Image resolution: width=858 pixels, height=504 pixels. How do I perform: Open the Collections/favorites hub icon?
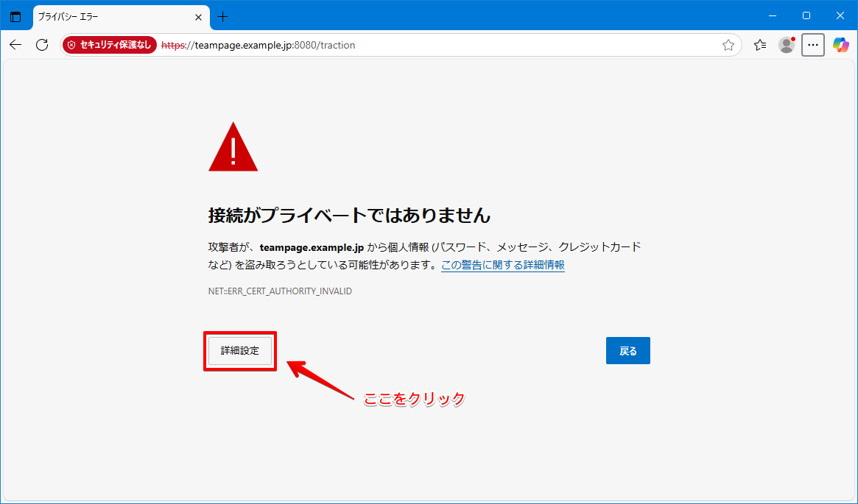(x=760, y=45)
